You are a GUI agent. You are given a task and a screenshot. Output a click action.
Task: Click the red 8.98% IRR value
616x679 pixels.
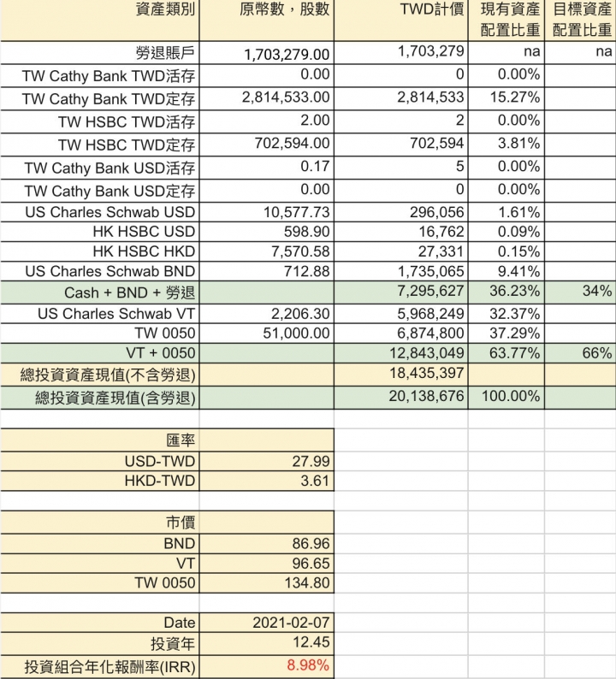(x=266, y=665)
